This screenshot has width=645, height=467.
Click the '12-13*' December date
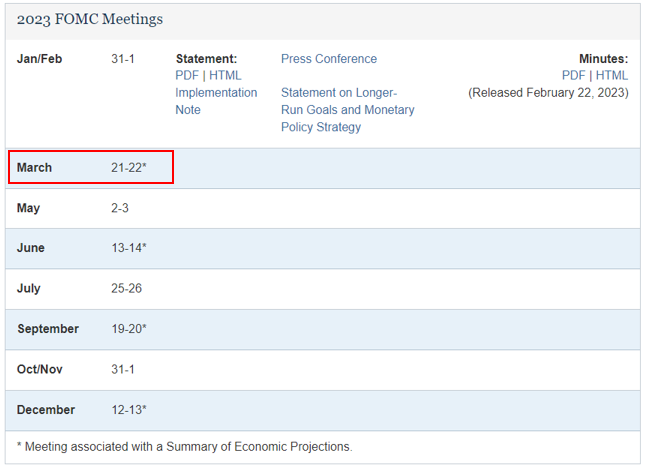point(129,410)
